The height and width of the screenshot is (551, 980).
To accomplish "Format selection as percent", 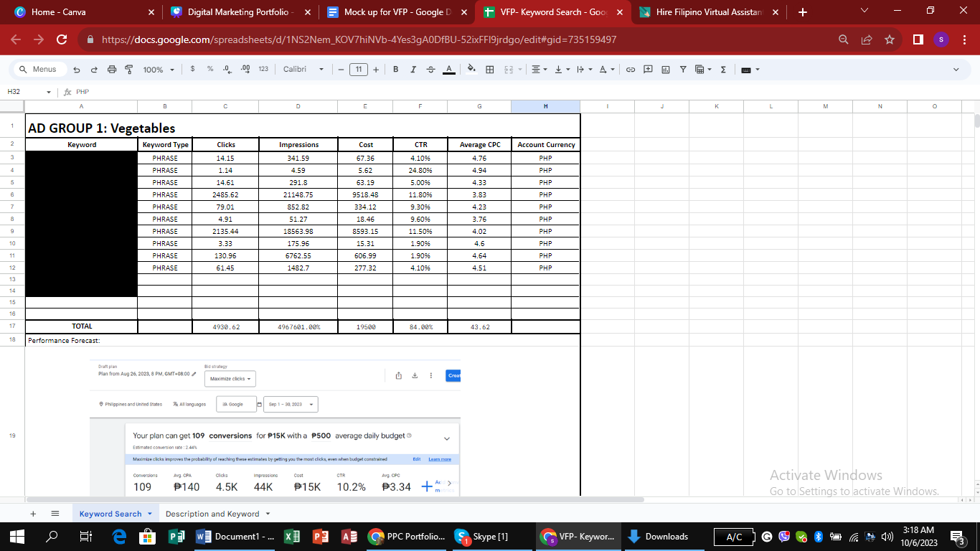I will (x=210, y=70).
